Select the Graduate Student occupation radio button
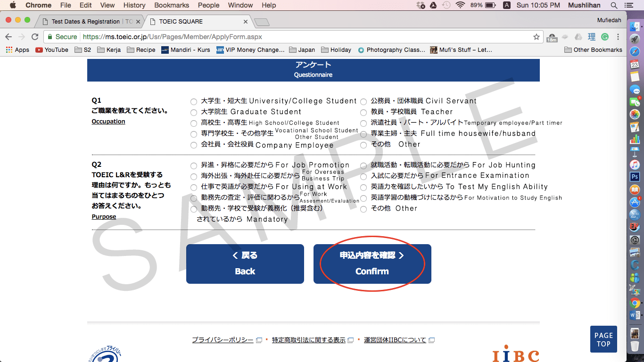Image resolution: width=644 pixels, height=362 pixels. pyautogui.click(x=194, y=113)
